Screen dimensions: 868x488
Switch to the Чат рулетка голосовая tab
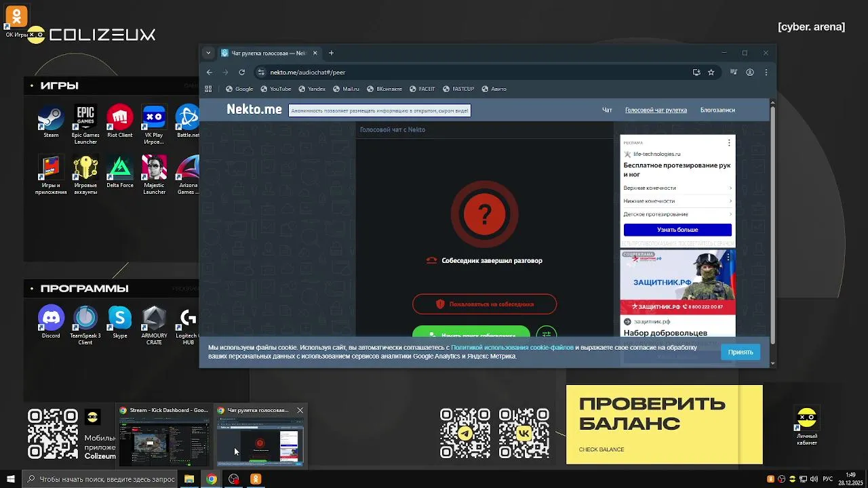[269, 53]
